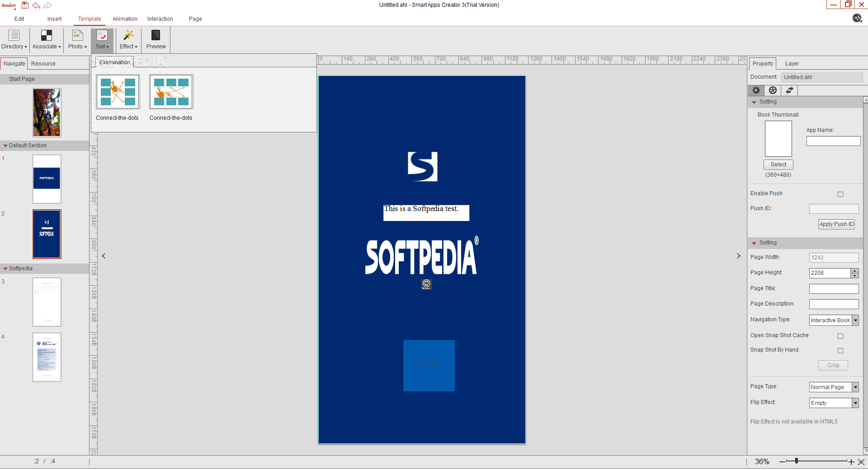868x470 pixels.
Task: Open the circular wheel property tab
Action: click(x=773, y=90)
